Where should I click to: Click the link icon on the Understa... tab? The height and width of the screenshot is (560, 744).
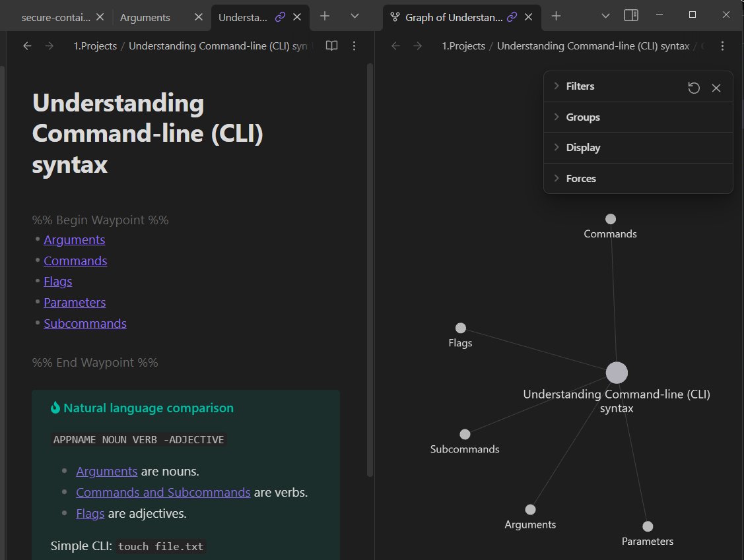click(x=280, y=17)
